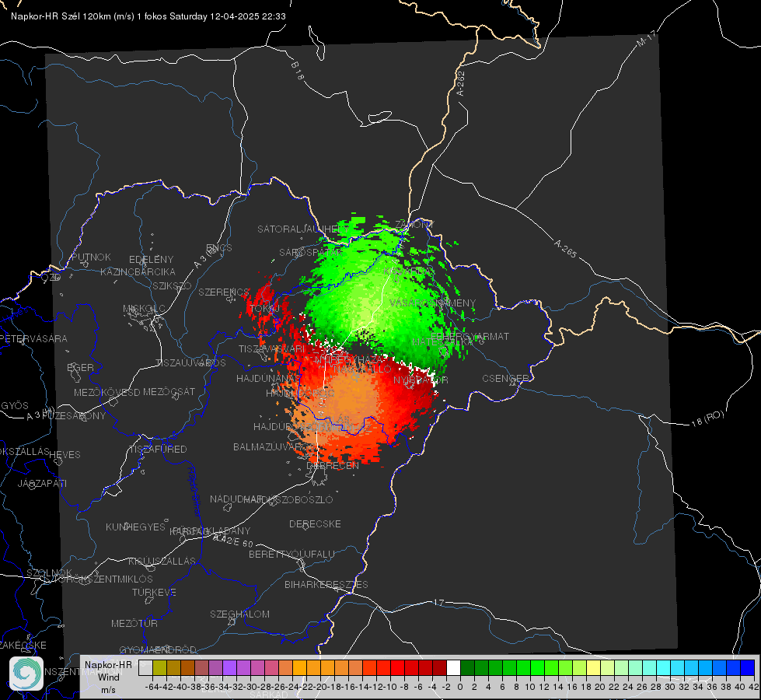Click the SZIKSZO city label
This screenshot has height=700, width=761.
(173, 285)
